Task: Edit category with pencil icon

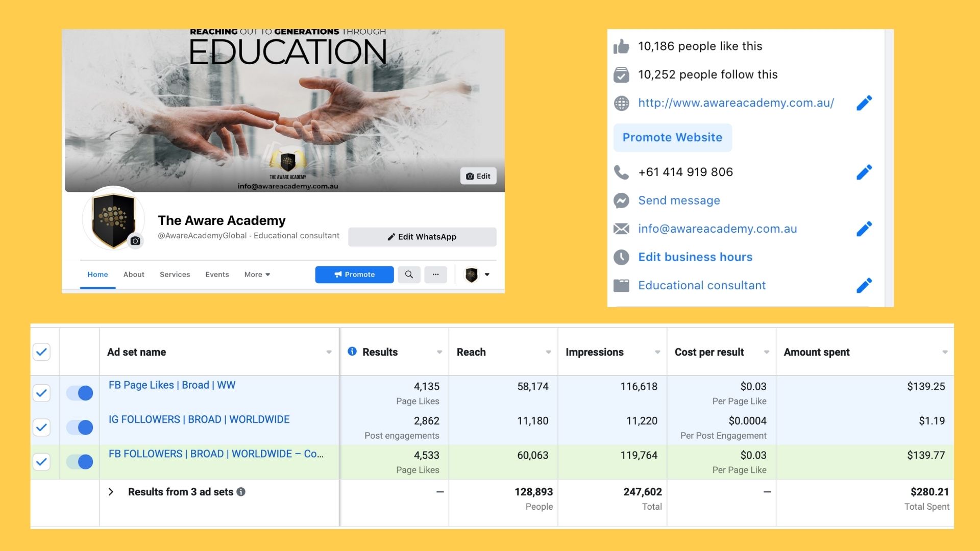Action: click(x=864, y=285)
